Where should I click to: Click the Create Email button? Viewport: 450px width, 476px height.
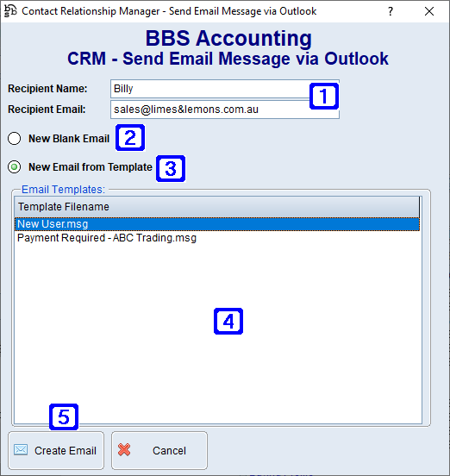tap(56, 450)
